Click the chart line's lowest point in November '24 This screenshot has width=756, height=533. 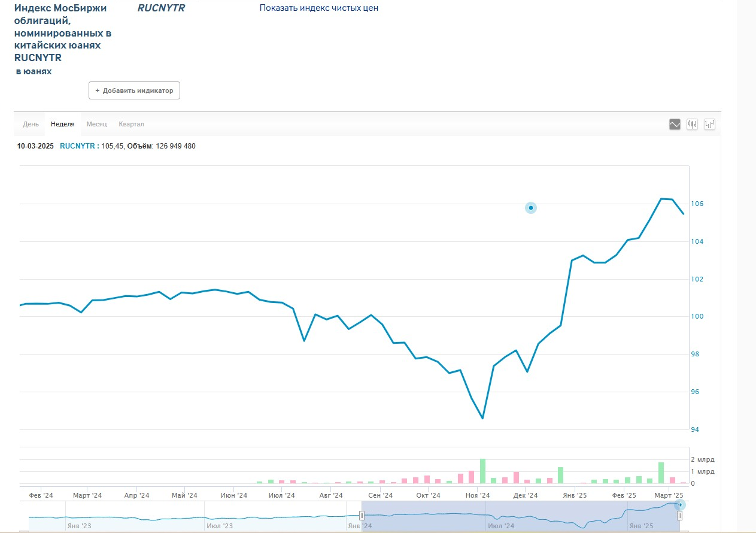[x=482, y=418]
